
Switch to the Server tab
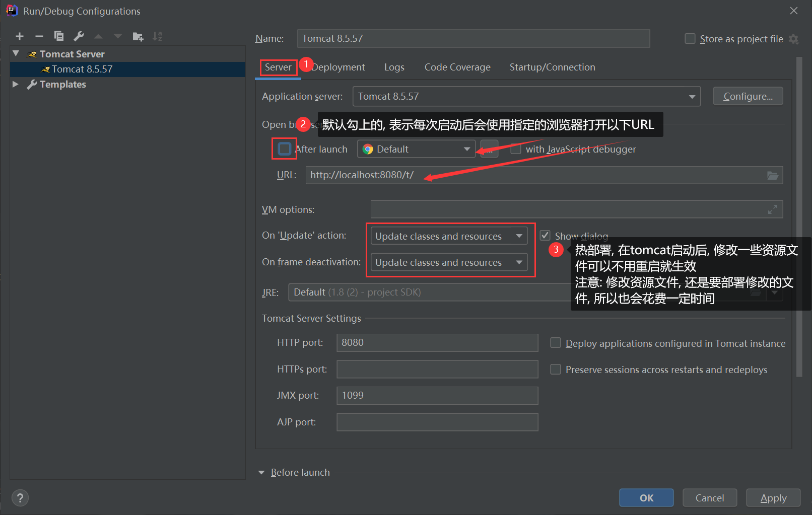click(x=278, y=67)
